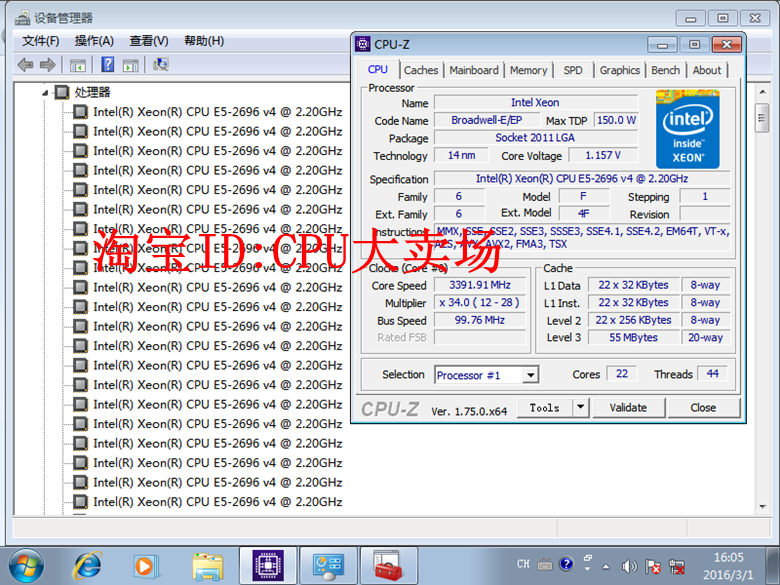Image resolution: width=780 pixels, height=585 pixels.
Task: Click the network tray icon with red X
Action: pos(677,566)
